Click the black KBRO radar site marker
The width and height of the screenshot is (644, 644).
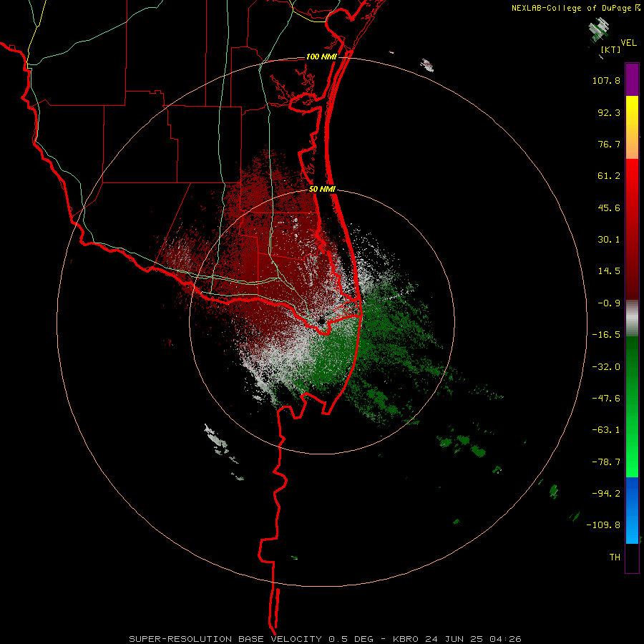coord(321,321)
